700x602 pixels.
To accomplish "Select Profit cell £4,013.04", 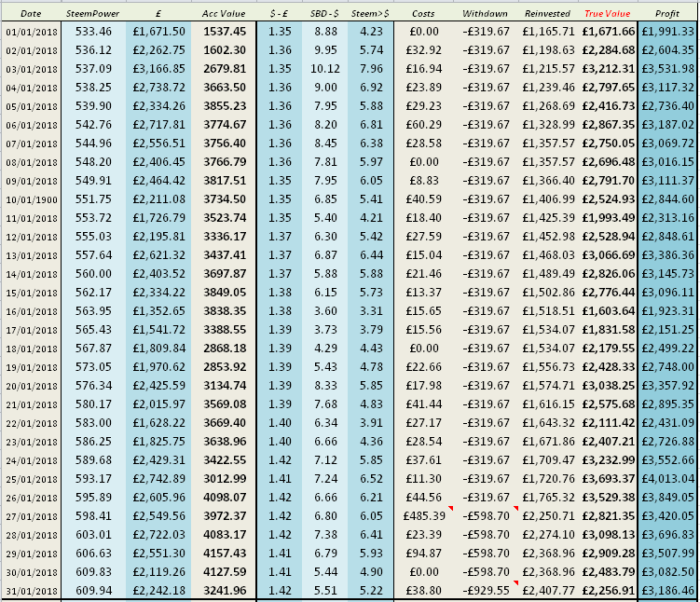I will pos(668,478).
